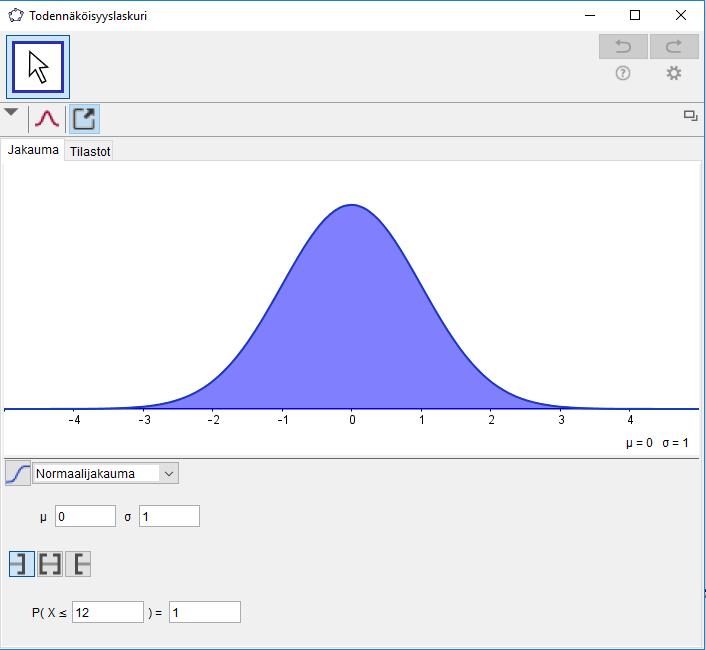Image resolution: width=706 pixels, height=650 pixels.
Task: Click the 'μ = 0' label below graph
Action: pos(639,443)
